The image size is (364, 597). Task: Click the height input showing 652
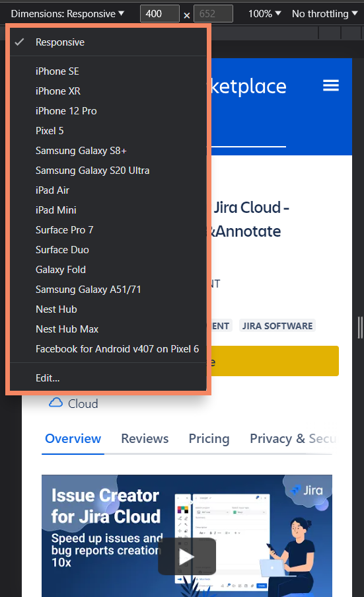pyautogui.click(x=213, y=14)
